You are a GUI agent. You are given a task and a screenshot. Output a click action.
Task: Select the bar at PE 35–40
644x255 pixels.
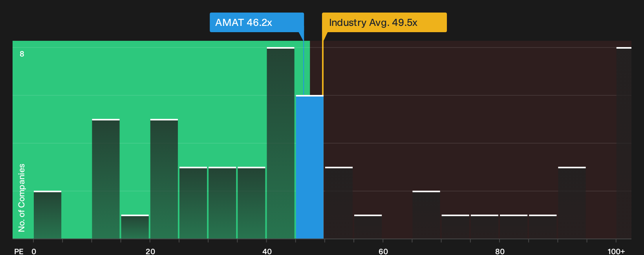pyautogui.click(x=251, y=203)
